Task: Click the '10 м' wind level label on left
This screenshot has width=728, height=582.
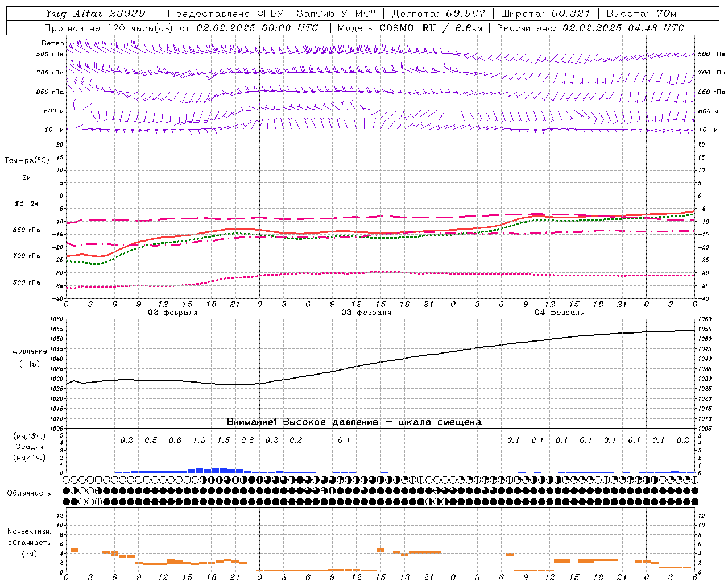Action: [55, 130]
